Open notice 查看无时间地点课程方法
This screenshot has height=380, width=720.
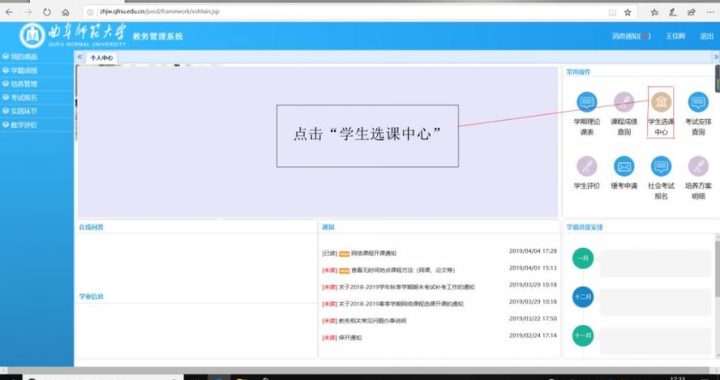[403, 270]
